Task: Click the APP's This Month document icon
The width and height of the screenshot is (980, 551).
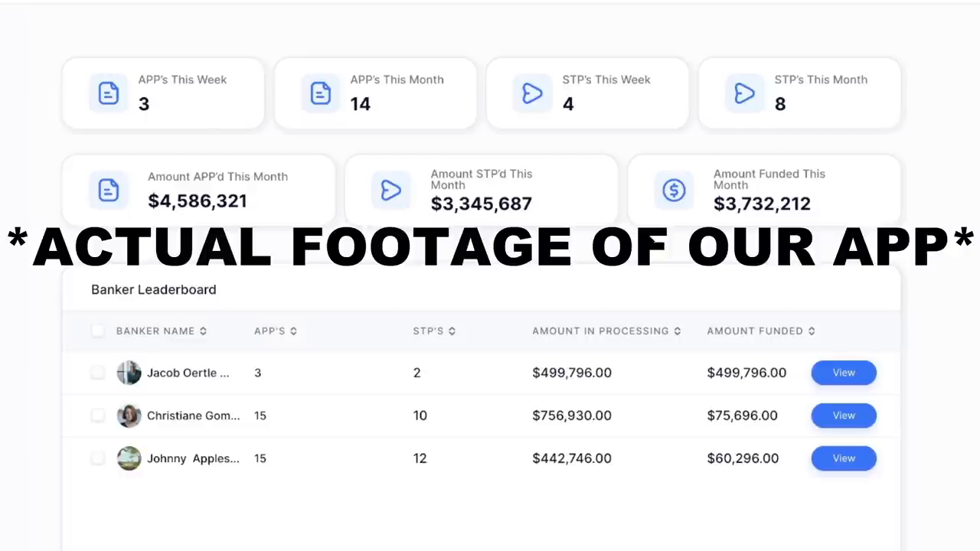Action: coord(321,93)
